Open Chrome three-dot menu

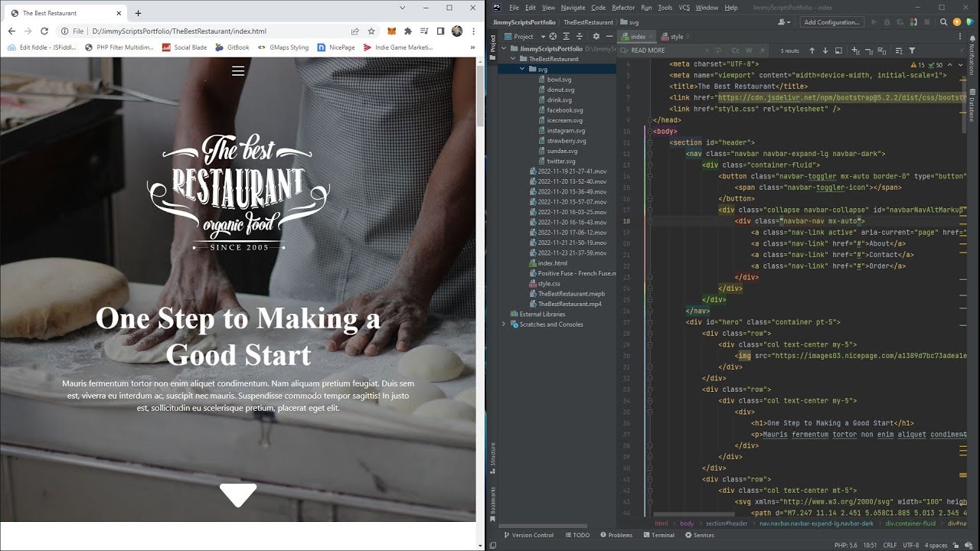(474, 31)
